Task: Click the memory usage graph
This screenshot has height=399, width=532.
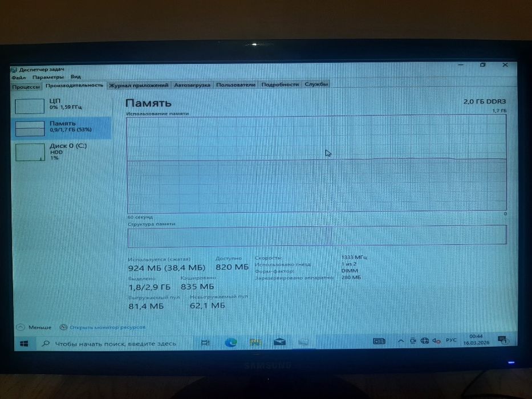Action: point(316,164)
